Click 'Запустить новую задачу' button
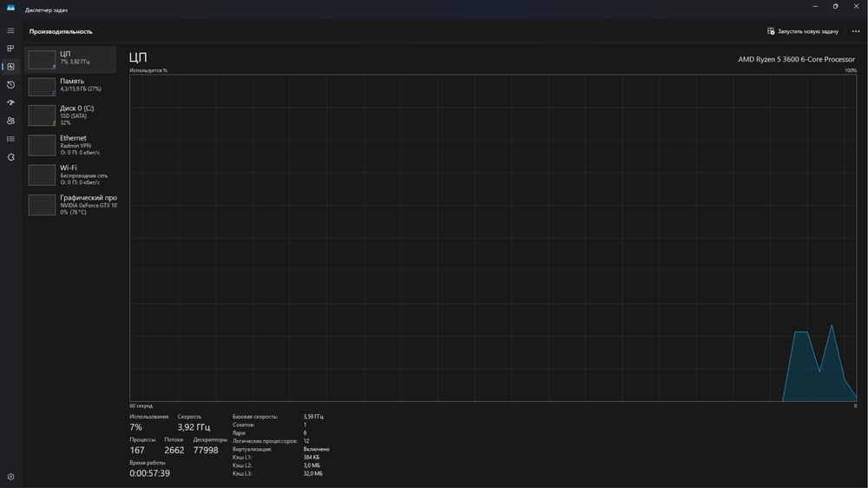 [x=803, y=31]
